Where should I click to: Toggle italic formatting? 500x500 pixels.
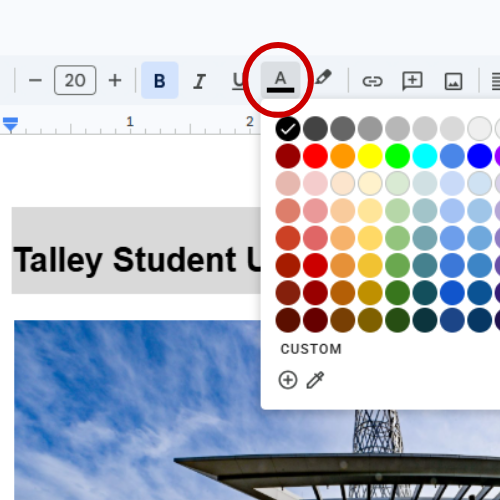(199, 81)
